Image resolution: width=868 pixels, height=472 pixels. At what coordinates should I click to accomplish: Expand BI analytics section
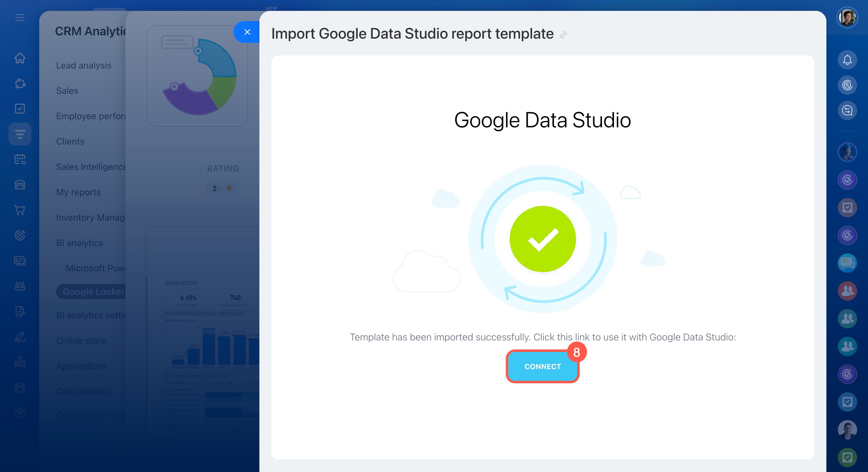80,243
